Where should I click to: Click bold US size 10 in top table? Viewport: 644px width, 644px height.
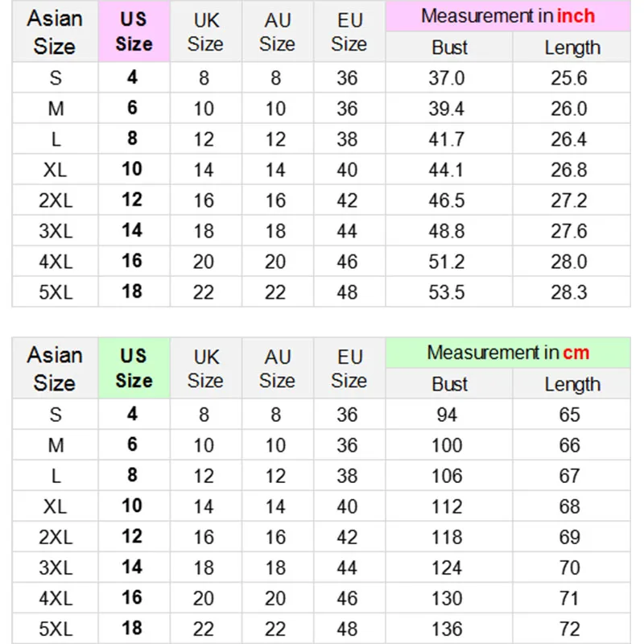[132, 169]
